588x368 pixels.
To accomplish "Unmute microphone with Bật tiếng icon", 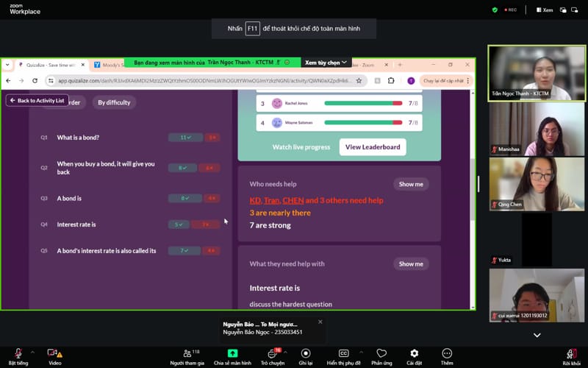I will pos(18,354).
